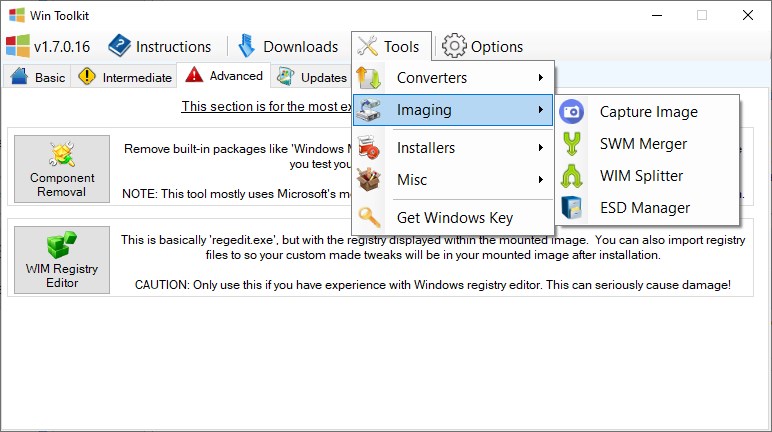The width and height of the screenshot is (772, 432).
Task: Launch the Component Removal tool
Action: [x=62, y=168]
